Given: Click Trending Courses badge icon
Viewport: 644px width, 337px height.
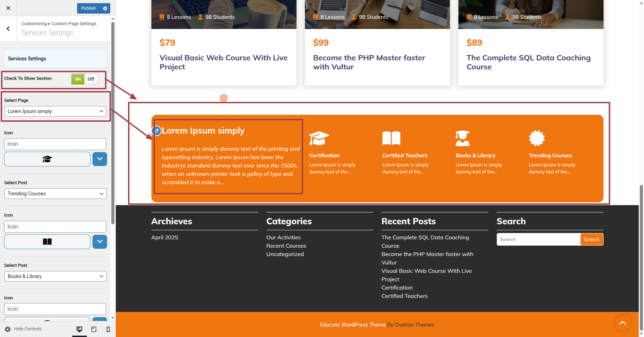Looking at the screenshot, I should point(537,138).
